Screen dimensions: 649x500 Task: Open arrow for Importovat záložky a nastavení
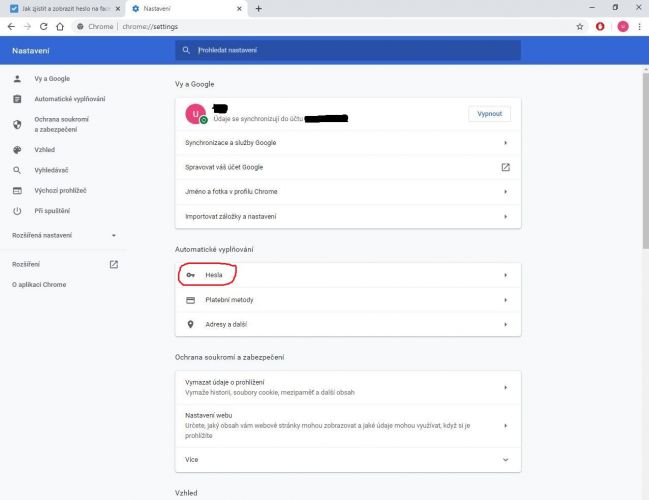point(505,216)
